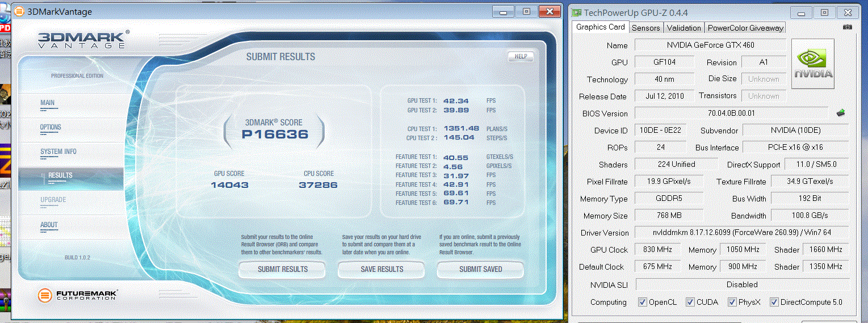The width and height of the screenshot is (868, 323).
Task: Click the Memory clock field 1050 MHz
Action: [x=743, y=249]
